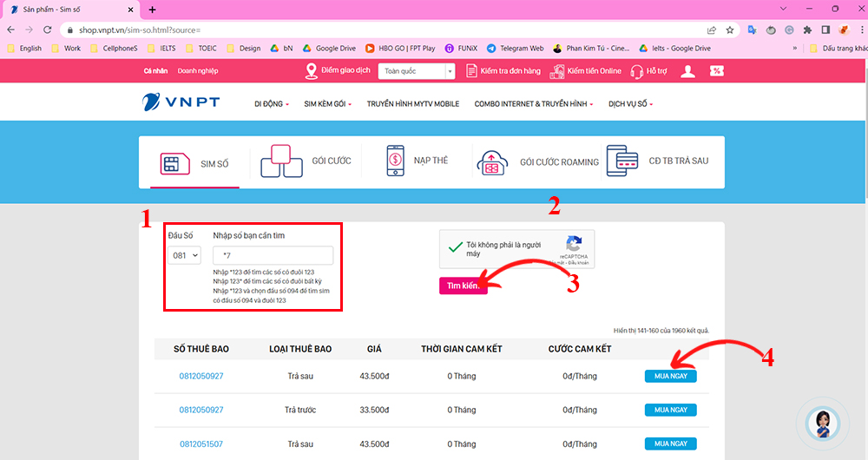
Task: Open the user account icon in pink bar
Action: coord(687,71)
